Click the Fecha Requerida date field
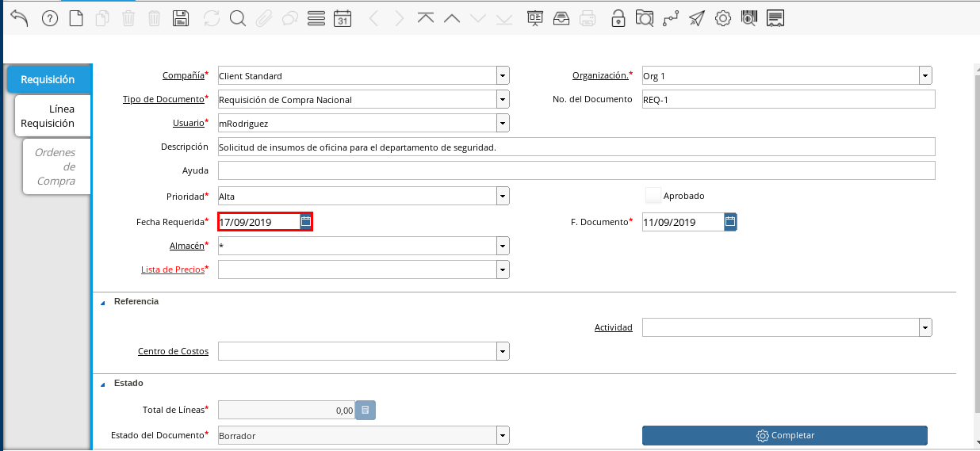This screenshot has width=980, height=451. pos(259,222)
